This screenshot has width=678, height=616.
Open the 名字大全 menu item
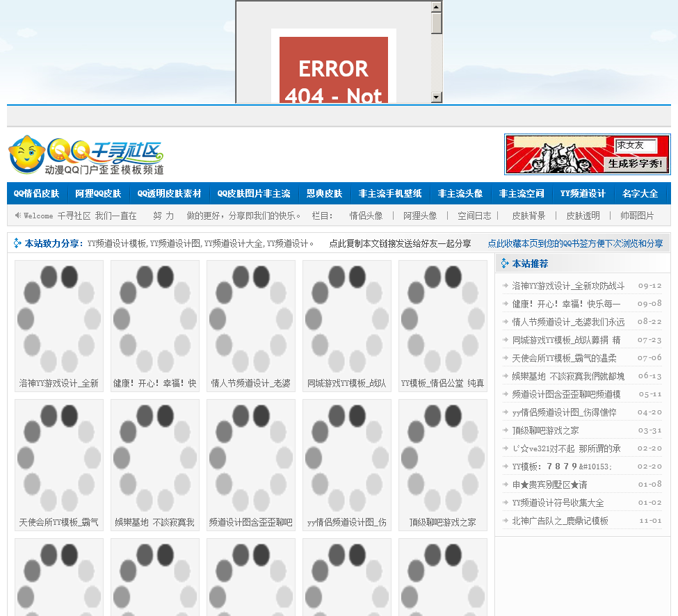click(x=640, y=194)
